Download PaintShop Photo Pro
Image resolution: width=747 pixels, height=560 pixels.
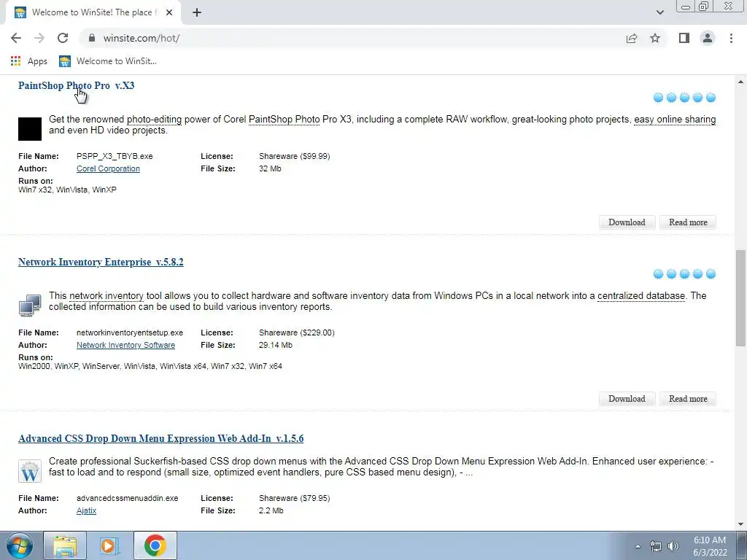point(627,222)
